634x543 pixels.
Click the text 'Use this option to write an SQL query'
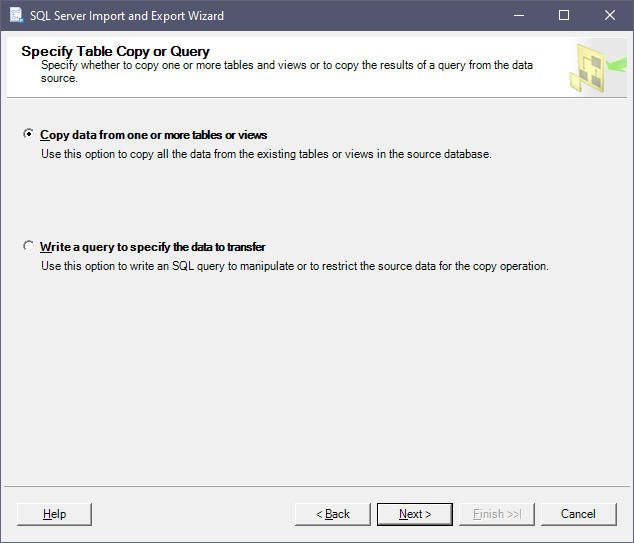[x=294, y=266]
